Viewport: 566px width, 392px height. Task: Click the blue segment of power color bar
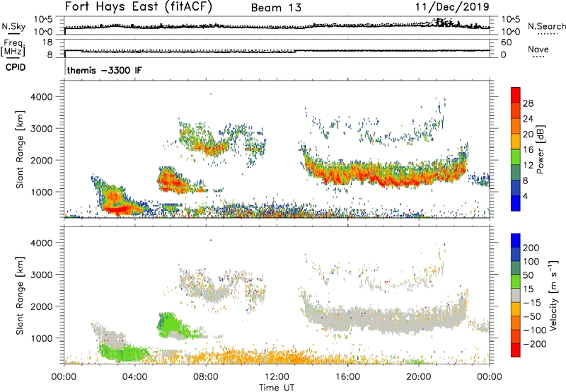(516, 203)
